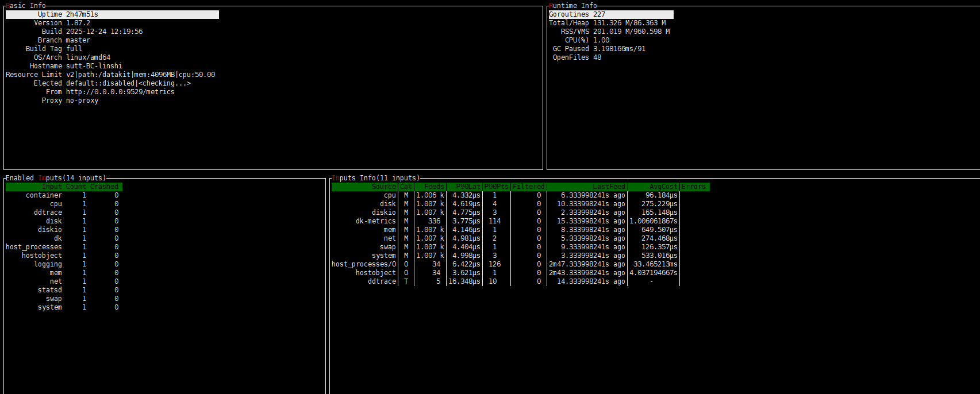This screenshot has height=394, width=980.
Task: Click the Errors column header
Action: coord(693,187)
